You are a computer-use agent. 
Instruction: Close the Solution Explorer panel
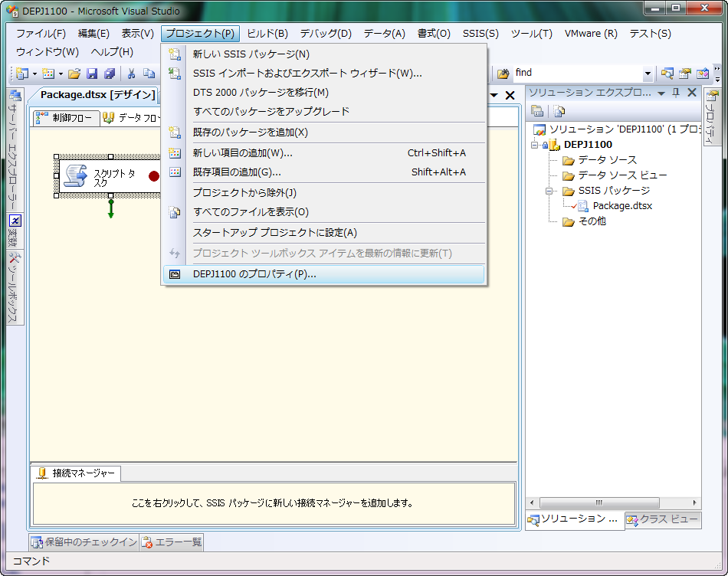click(692, 93)
